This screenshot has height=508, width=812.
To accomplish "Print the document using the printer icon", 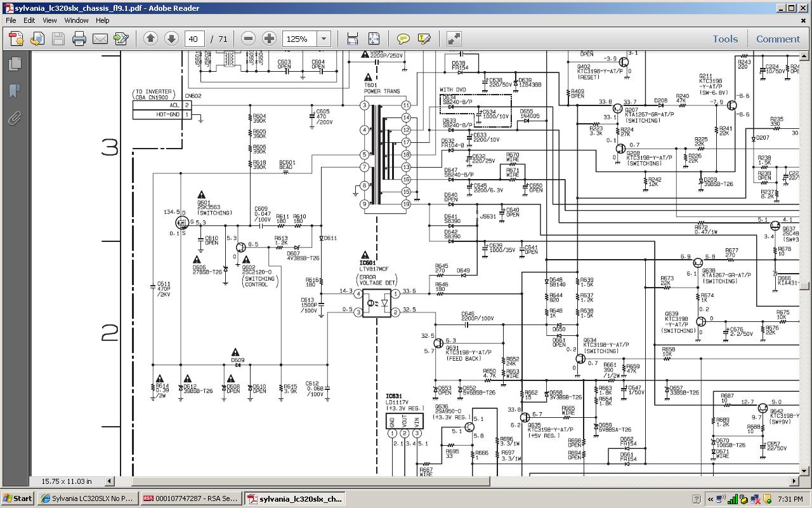I will 79,39.
